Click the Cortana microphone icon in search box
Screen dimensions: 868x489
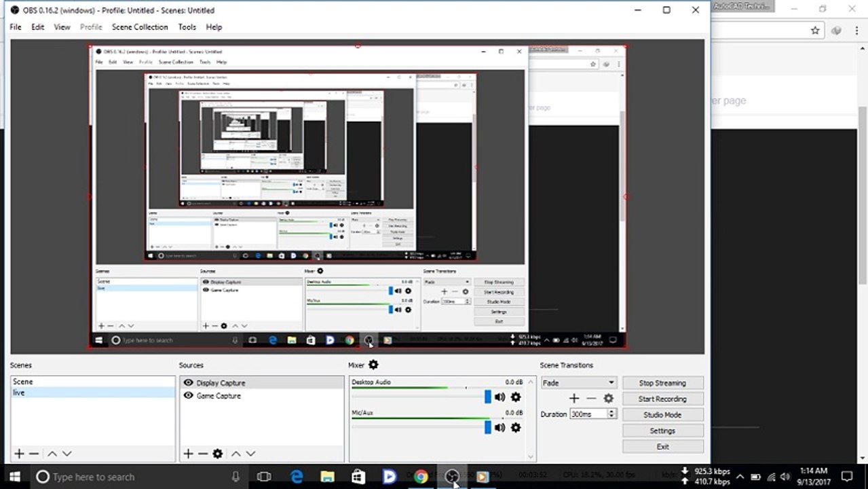click(235, 477)
